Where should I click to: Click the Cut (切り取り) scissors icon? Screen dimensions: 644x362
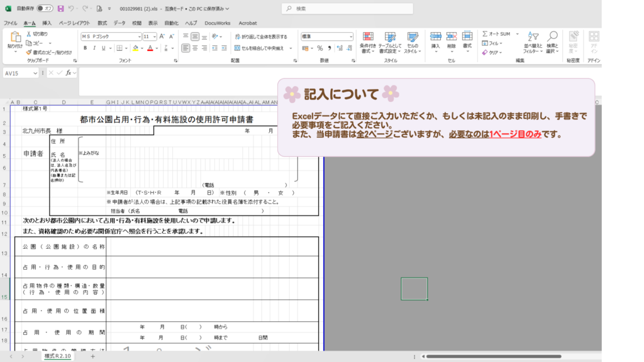(28, 34)
